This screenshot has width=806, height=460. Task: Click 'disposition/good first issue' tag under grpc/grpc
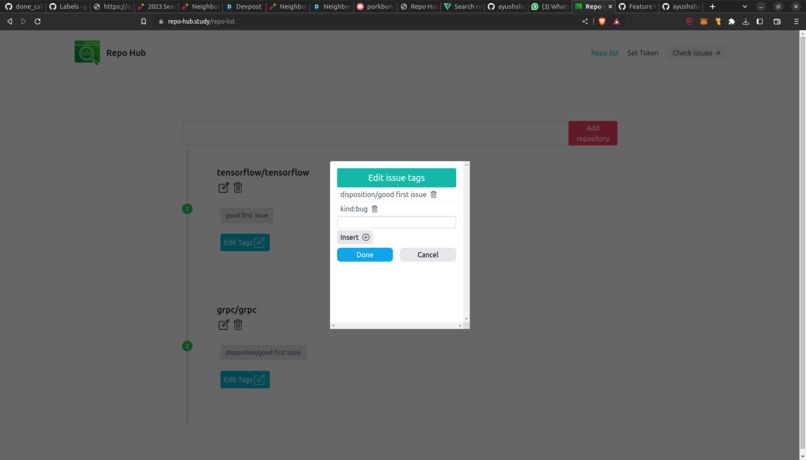pyautogui.click(x=263, y=353)
